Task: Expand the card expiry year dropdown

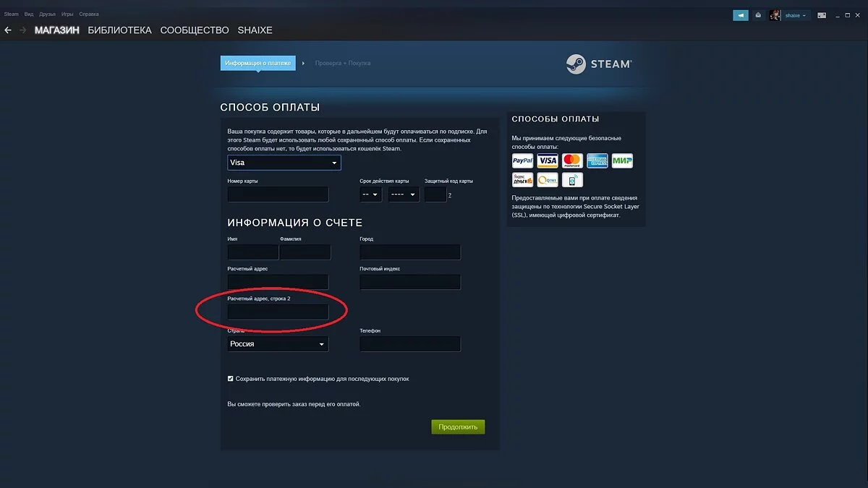Action: pyautogui.click(x=404, y=194)
